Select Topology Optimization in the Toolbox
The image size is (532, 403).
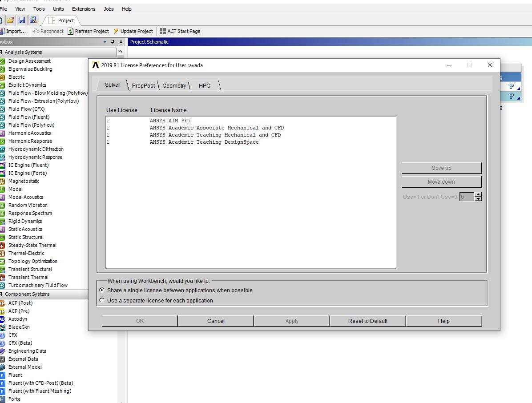[x=32, y=261]
